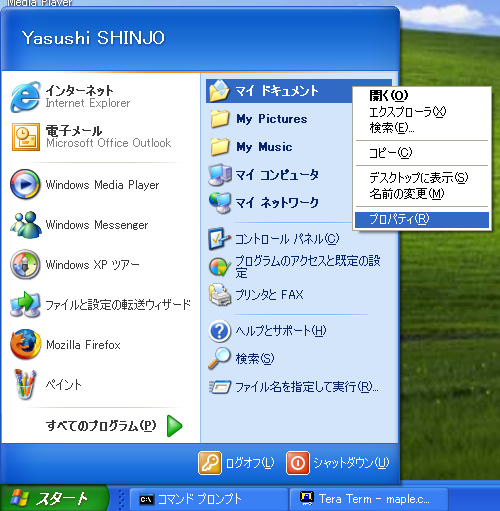
Task: Click the ログオフ key icon
Action: coord(210,463)
